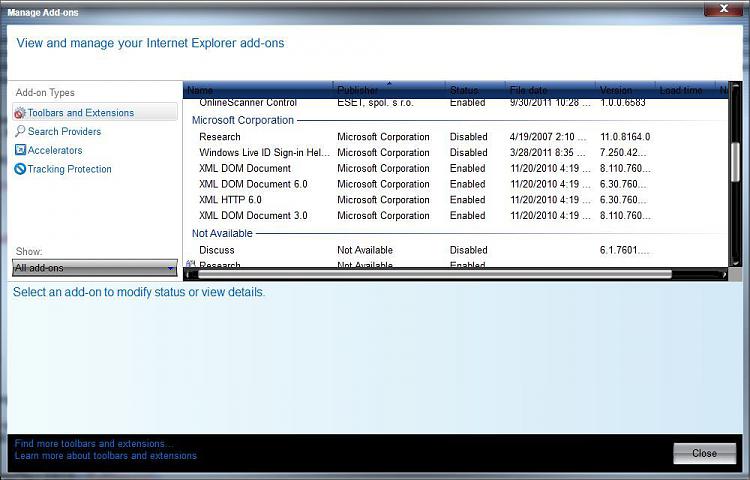The image size is (750, 480).
Task: Click the horizontal scrollbar left arrow
Action: click(x=189, y=274)
